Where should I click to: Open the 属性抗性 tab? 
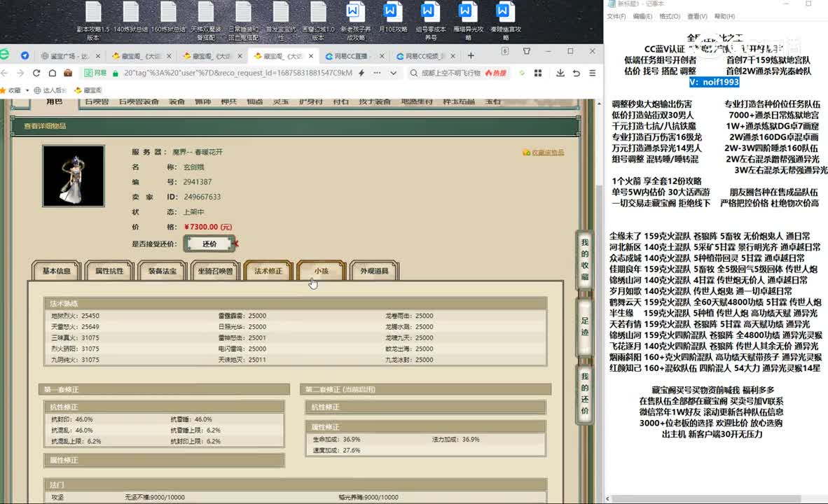(109, 271)
